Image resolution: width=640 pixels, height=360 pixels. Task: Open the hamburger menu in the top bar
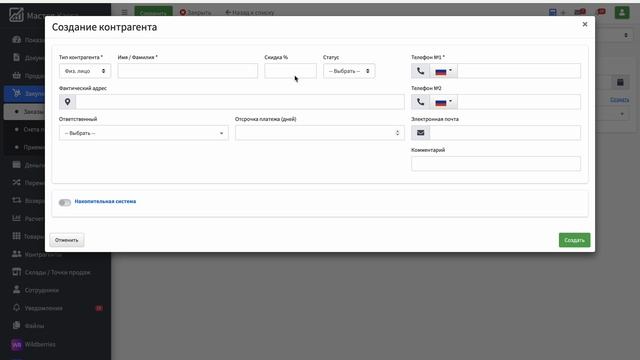124,12
